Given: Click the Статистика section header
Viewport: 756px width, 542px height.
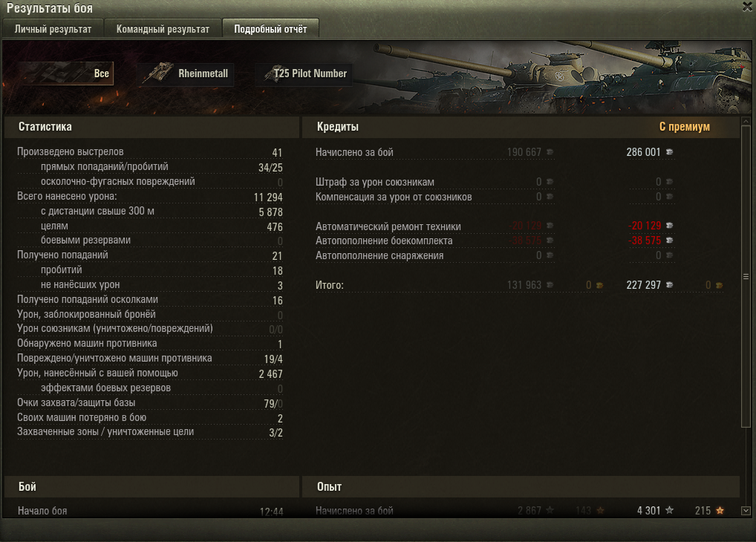Looking at the screenshot, I should point(45,127).
